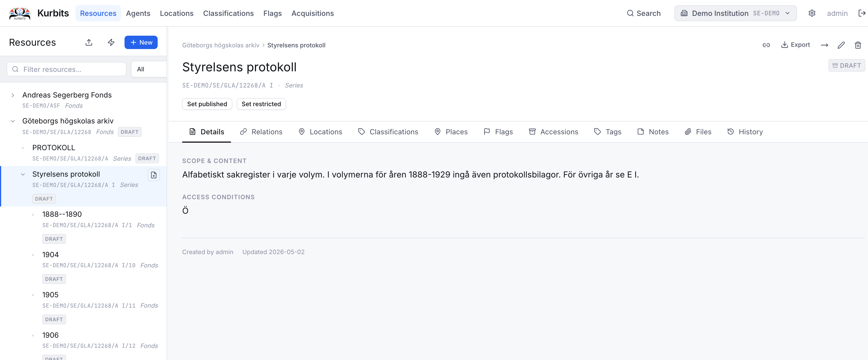
Task: Open the Göteborgs högskolas arkiv breadcrumb link
Action: 221,45
